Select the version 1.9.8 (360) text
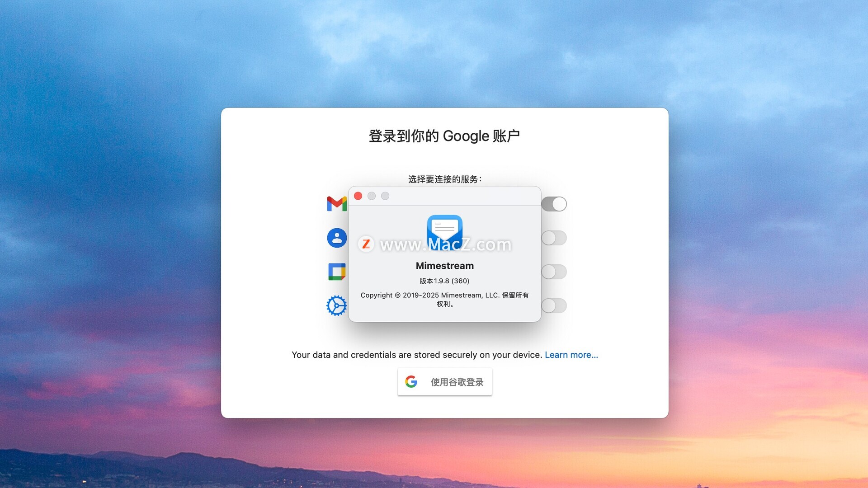Screen dimensions: 868x488 point(444,281)
